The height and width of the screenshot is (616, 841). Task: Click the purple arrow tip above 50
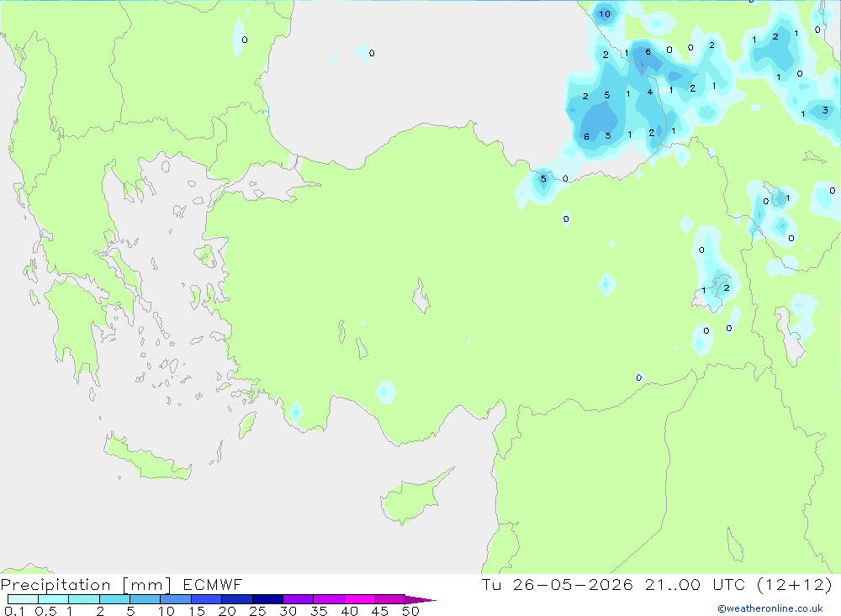tap(420, 599)
